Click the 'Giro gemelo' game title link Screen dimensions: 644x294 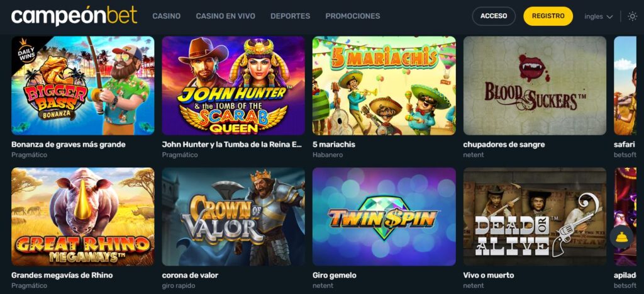coord(335,275)
